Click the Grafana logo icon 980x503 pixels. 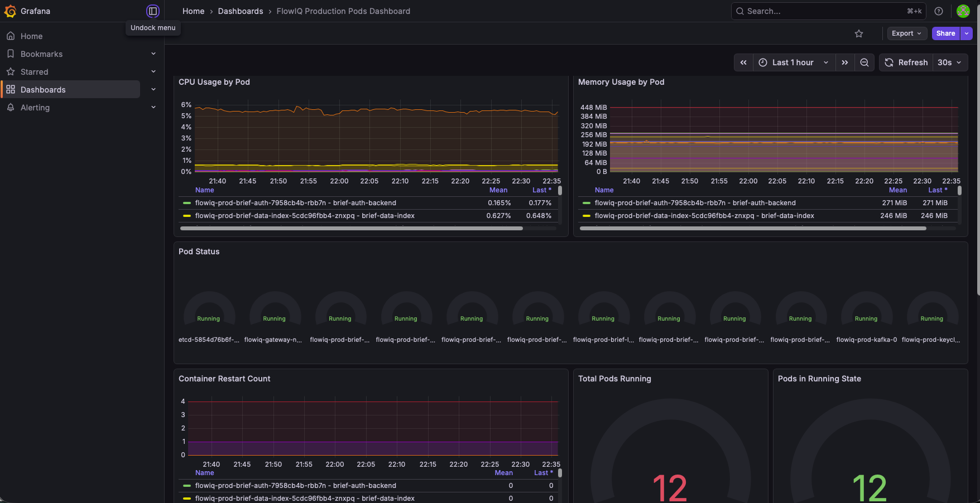(10, 11)
